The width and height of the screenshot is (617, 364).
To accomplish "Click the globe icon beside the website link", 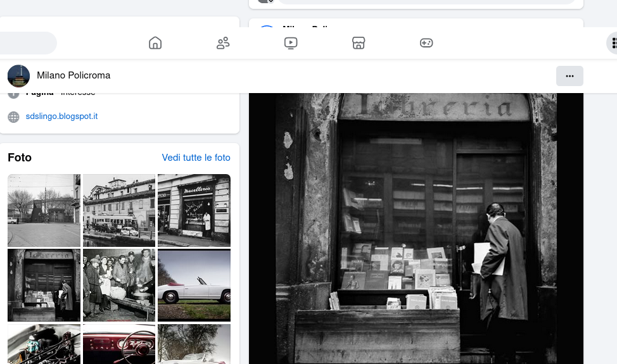I will [14, 116].
